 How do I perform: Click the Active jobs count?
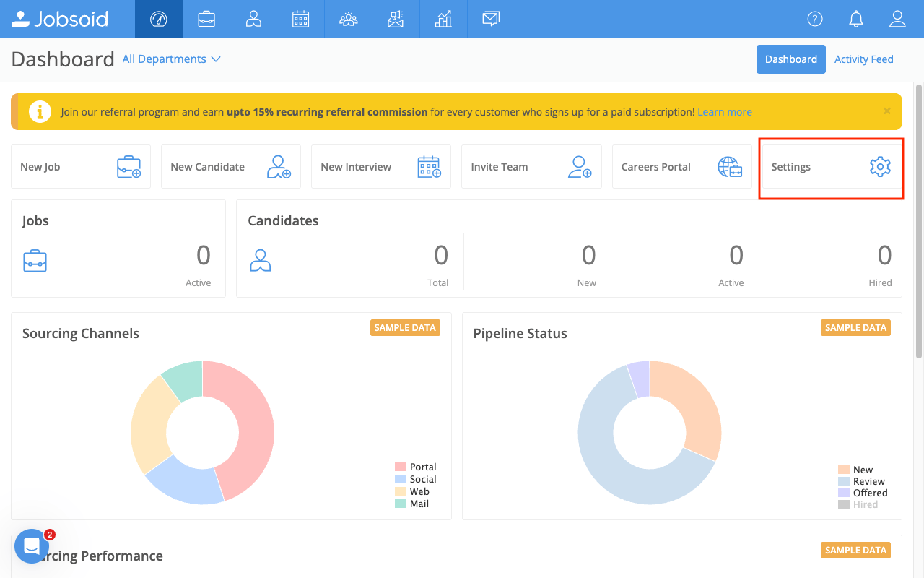(204, 255)
